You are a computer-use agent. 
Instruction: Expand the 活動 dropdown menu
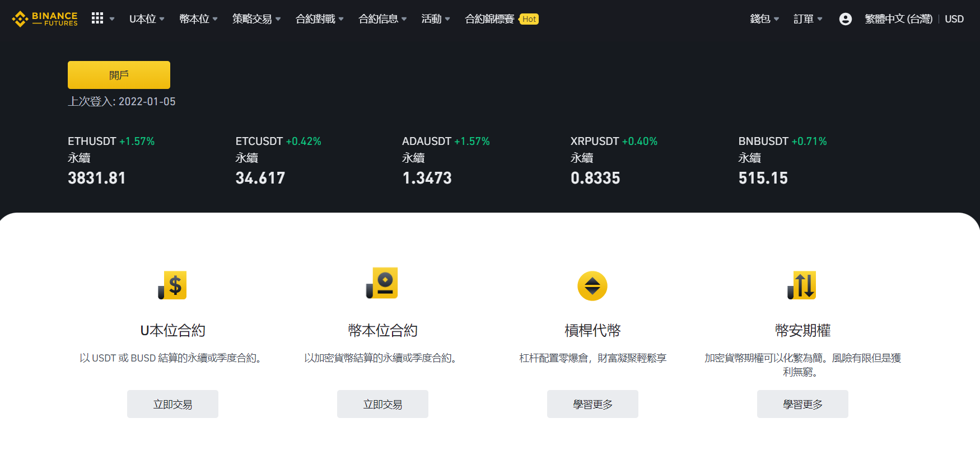coord(436,19)
